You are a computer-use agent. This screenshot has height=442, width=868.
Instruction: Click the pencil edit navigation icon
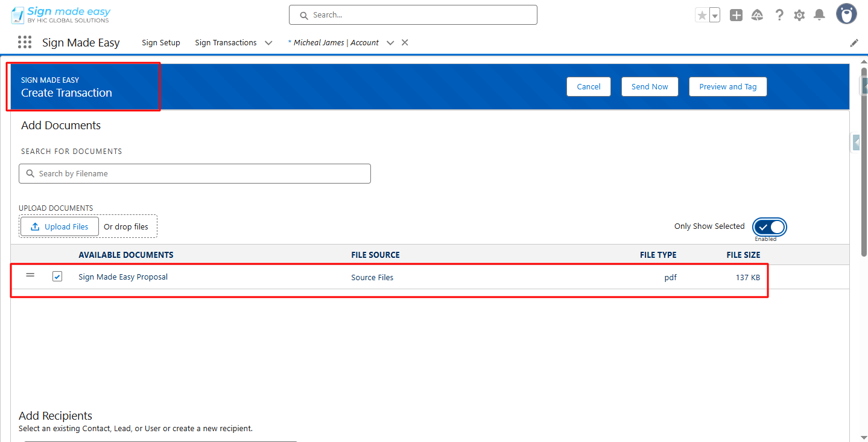(x=854, y=43)
